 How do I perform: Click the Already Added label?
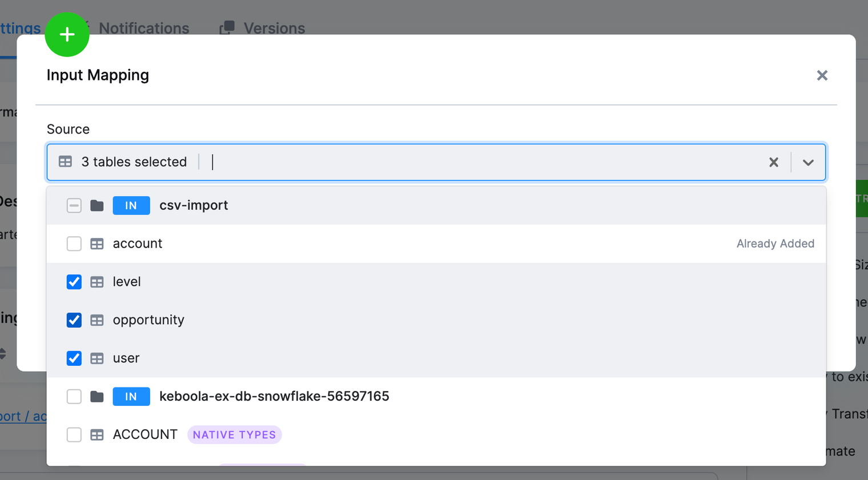pyautogui.click(x=775, y=244)
